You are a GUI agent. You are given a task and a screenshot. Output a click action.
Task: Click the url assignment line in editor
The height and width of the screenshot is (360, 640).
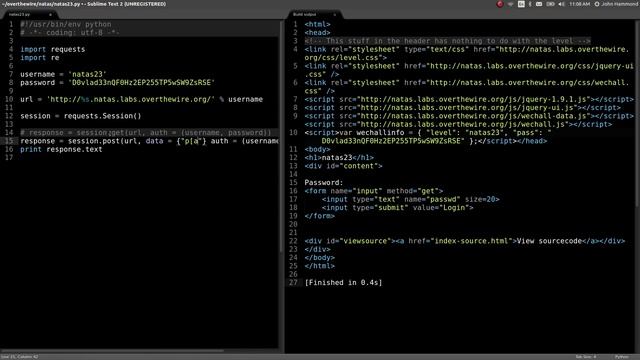coord(141,99)
